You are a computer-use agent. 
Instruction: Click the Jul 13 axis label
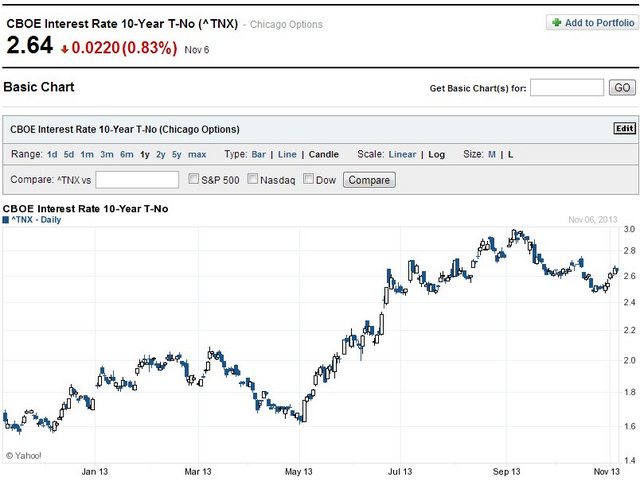point(400,472)
